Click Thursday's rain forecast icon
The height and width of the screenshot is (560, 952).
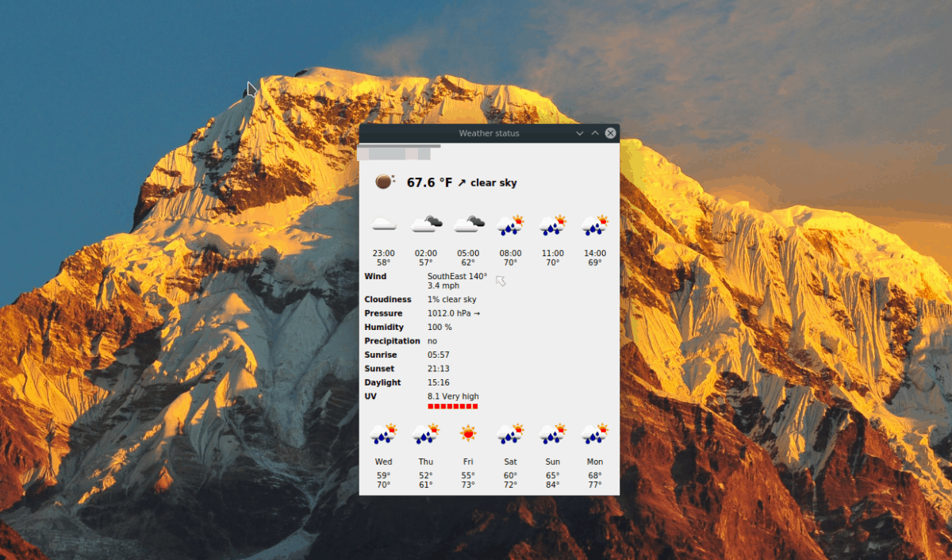click(426, 434)
